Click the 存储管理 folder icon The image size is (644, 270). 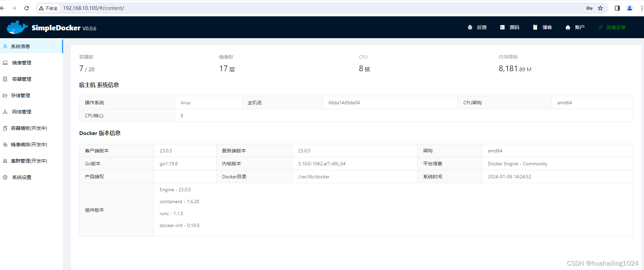[5, 95]
